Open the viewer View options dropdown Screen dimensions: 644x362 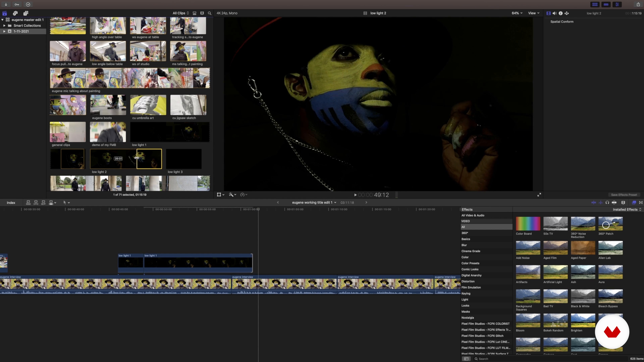534,13
